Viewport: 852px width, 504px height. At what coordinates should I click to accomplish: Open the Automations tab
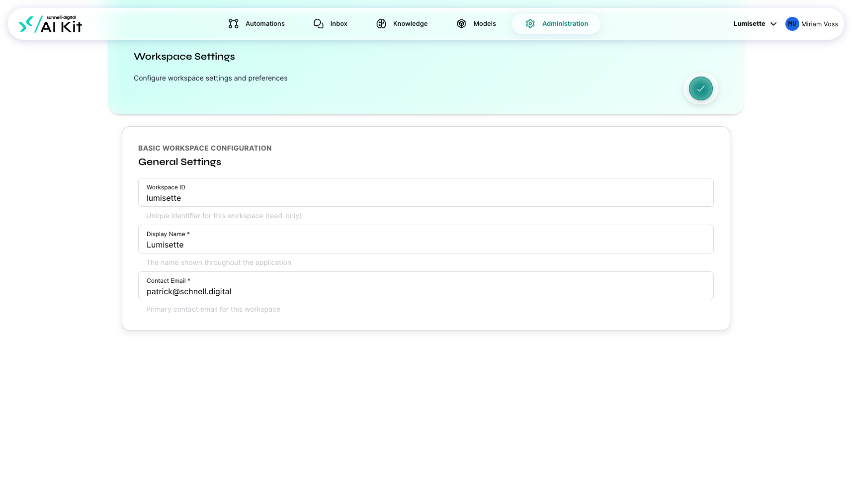coord(256,24)
